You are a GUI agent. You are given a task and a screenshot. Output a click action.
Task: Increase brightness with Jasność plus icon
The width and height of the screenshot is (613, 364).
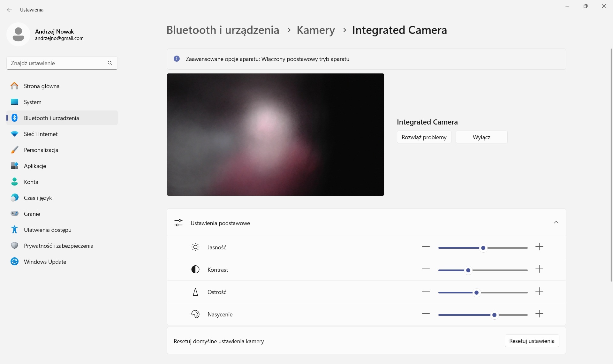coord(539,247)
